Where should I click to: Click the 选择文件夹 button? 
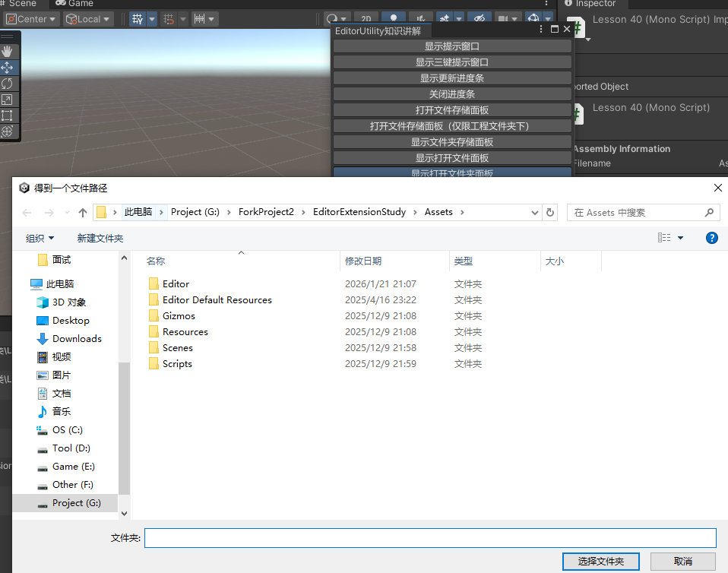click(x=600, y=561)
